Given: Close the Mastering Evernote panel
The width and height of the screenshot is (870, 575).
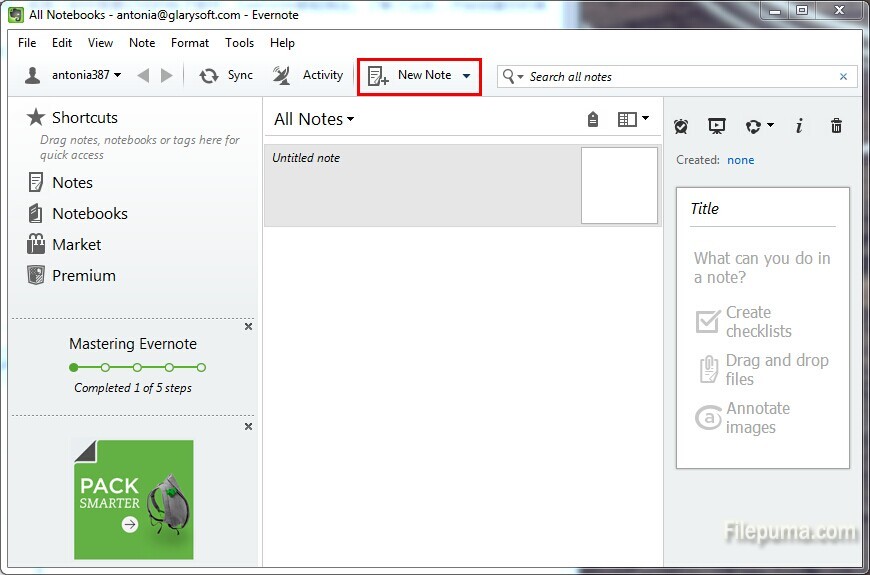Looking at the screenshot, I should pos(249,327).
